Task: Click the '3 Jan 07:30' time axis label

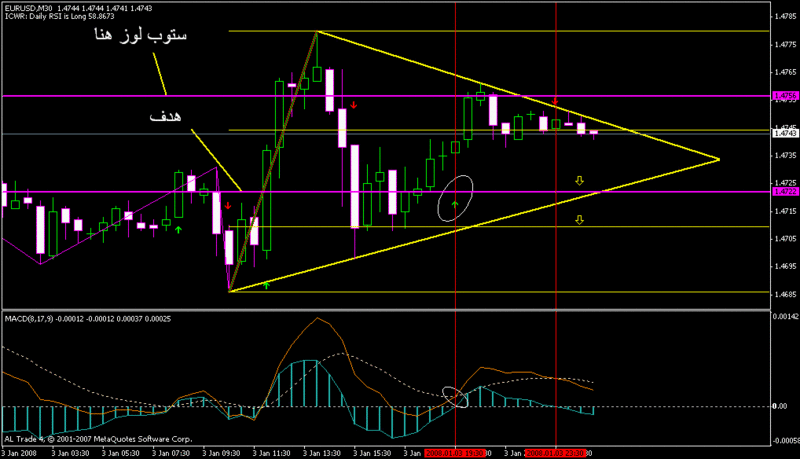Action: point(171,453)
